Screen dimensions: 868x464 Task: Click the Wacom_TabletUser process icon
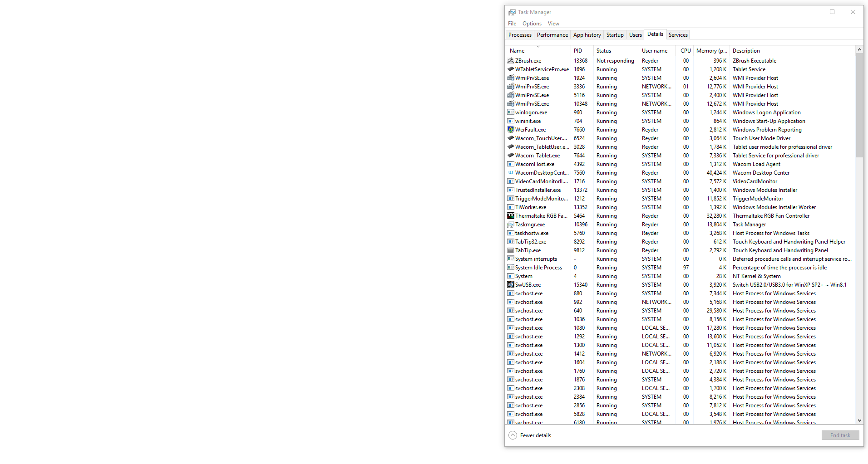coord(511,147)
